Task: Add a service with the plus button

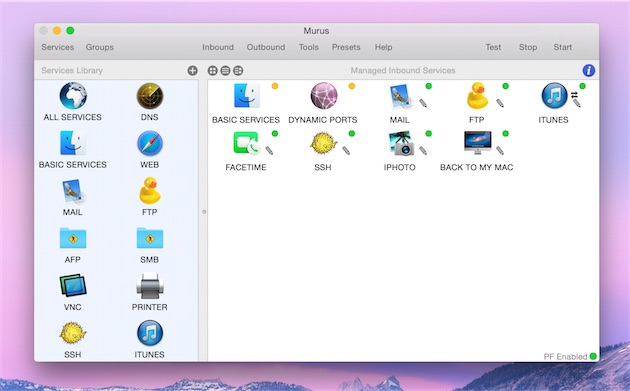Action: pos(192,71)
